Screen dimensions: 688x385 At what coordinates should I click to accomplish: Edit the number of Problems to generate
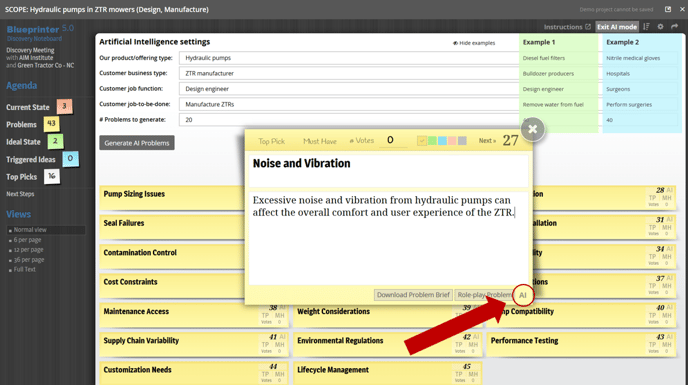[x=349, y=119]
